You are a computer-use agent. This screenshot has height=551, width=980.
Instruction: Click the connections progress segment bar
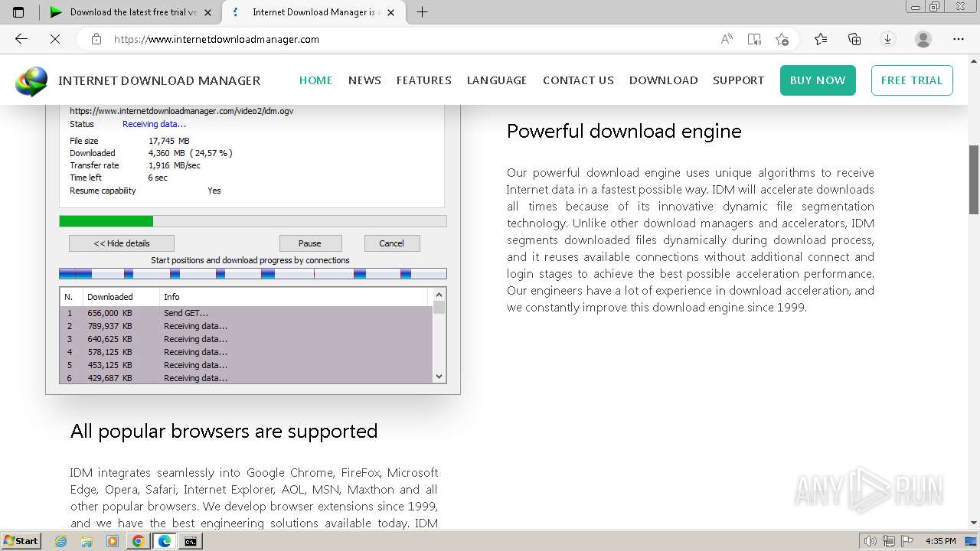pos(253,273)
